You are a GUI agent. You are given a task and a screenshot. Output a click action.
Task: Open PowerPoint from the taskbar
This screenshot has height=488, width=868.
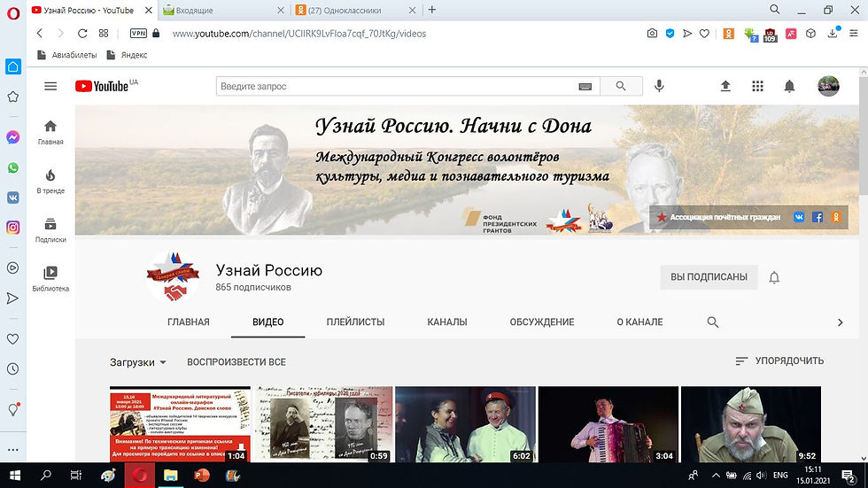(x=202, y=476)
